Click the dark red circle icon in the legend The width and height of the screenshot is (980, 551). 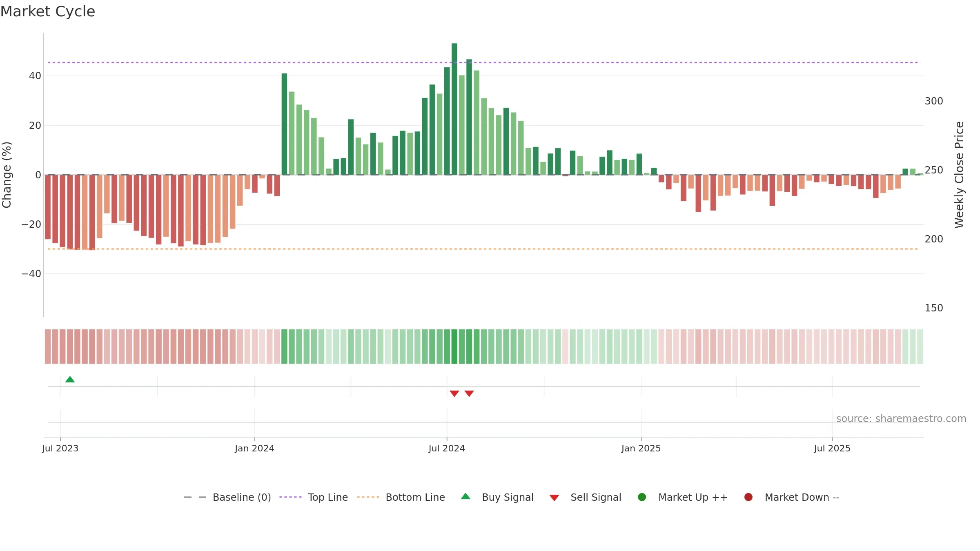click(748, 497)
